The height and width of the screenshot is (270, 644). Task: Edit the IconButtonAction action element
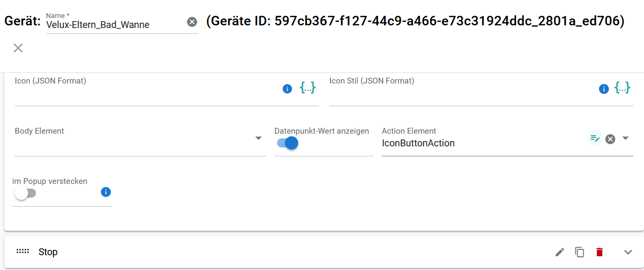pyautogui.click(x=595, y=138)
